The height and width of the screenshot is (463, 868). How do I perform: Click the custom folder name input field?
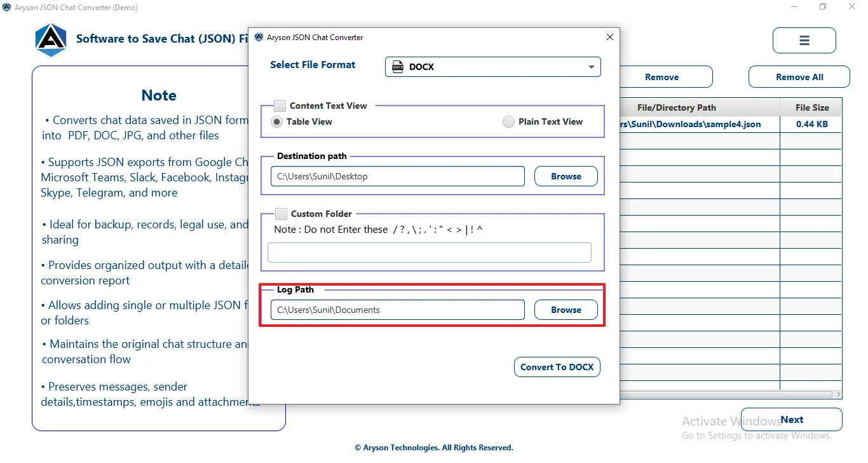pyautogui.click(x=430, y=252)
